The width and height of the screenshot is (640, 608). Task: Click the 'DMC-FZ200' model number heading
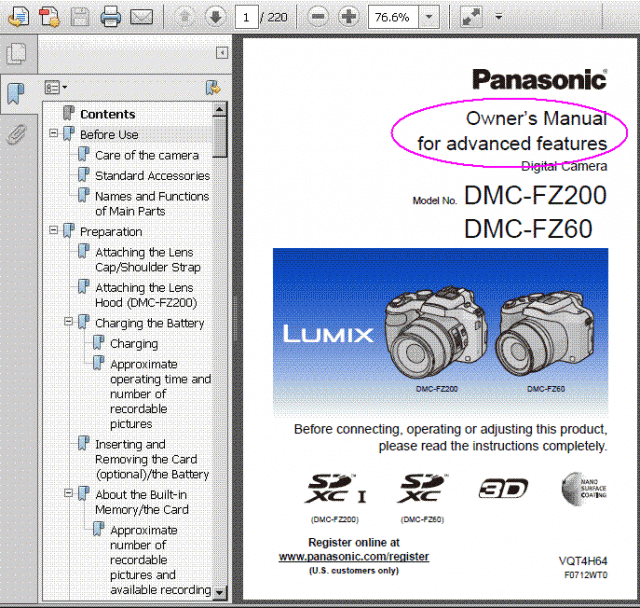tap(535, 195)
